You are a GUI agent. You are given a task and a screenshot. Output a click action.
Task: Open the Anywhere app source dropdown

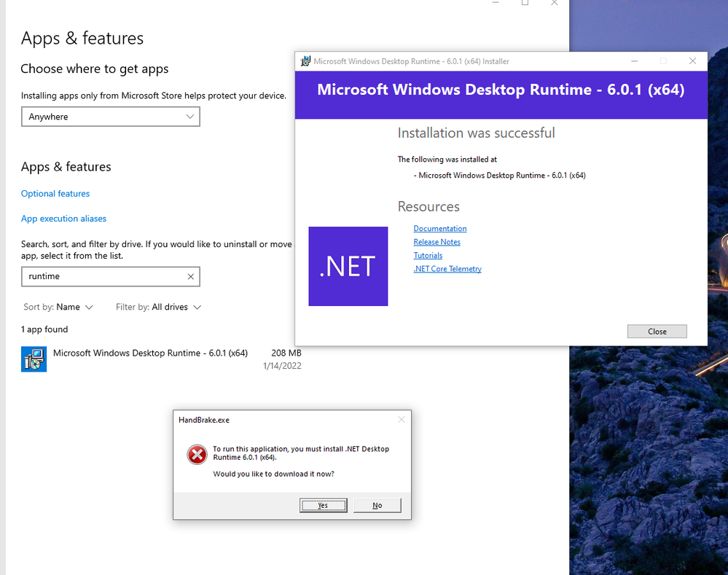click(111, 117)
